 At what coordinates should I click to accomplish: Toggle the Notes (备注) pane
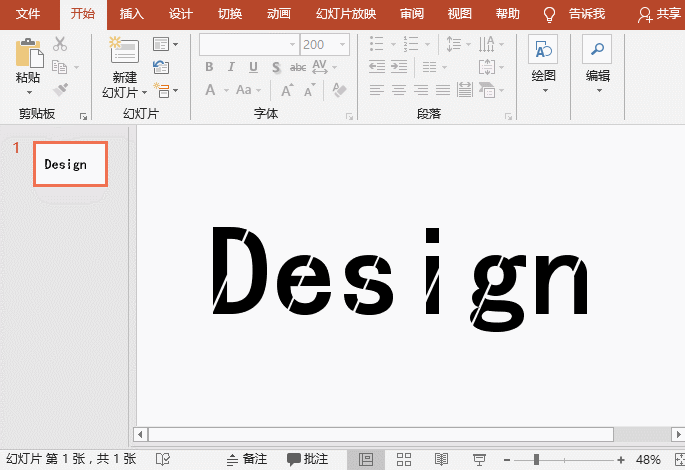click(246, 459)
